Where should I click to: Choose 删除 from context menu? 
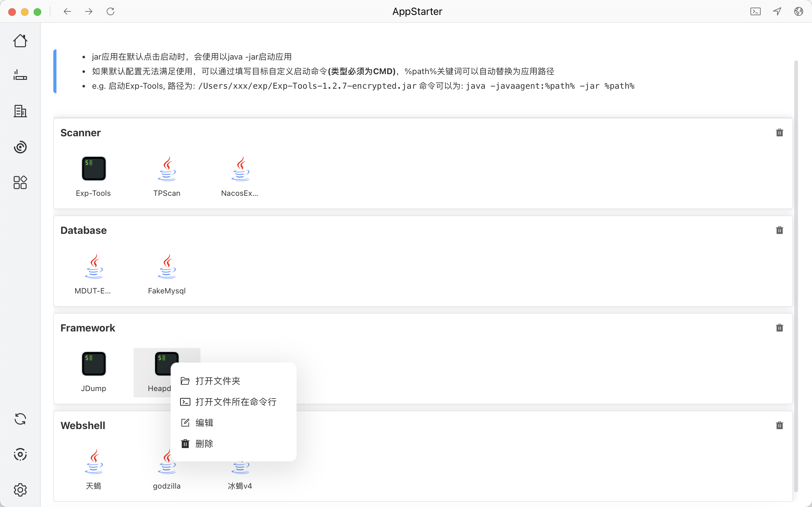tap(204, 444)
